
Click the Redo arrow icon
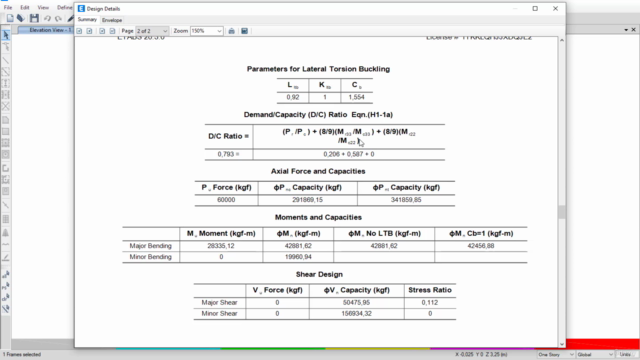click(58, 19)
